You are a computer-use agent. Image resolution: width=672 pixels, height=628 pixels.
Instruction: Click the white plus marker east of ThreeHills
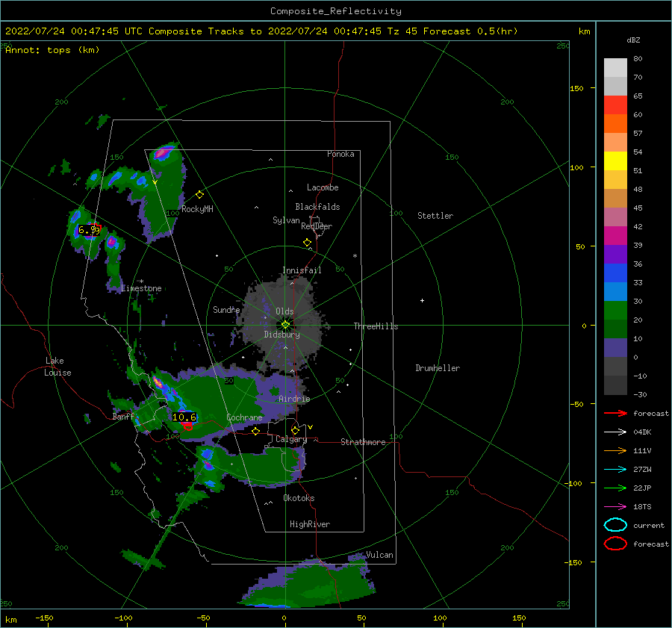pos(422,300)
